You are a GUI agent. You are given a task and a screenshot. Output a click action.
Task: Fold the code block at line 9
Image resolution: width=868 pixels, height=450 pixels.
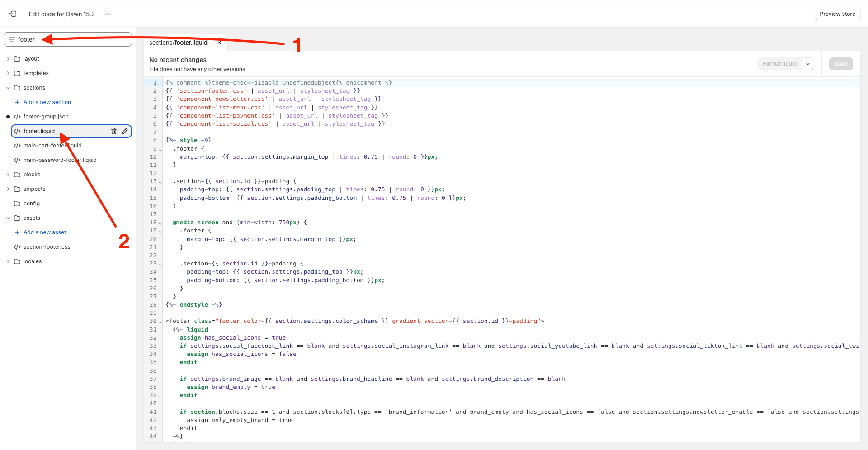coord(160,150)
